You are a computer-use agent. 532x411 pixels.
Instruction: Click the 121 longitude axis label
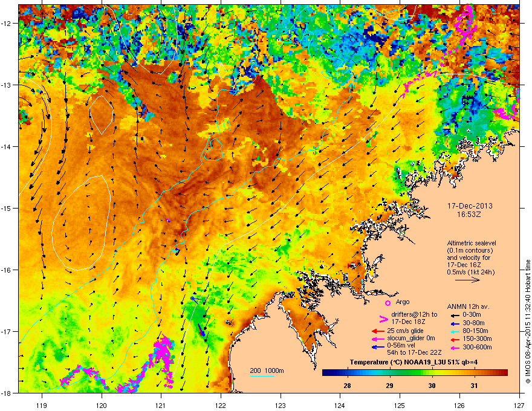[x=161, y=406]
